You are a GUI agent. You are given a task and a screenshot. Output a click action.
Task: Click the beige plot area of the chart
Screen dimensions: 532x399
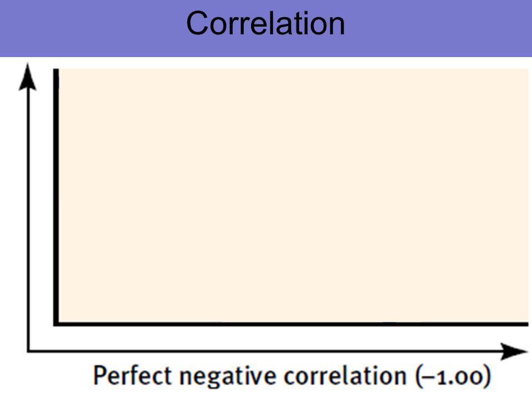click(294, 195)
